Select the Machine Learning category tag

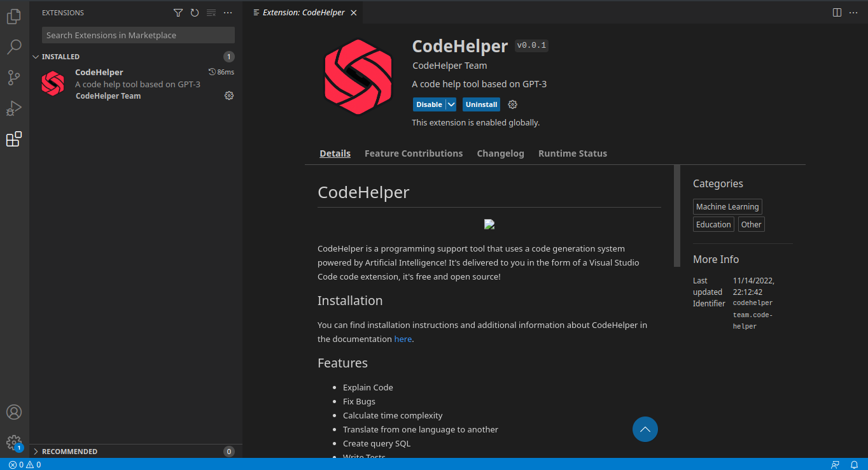(727, 206)
